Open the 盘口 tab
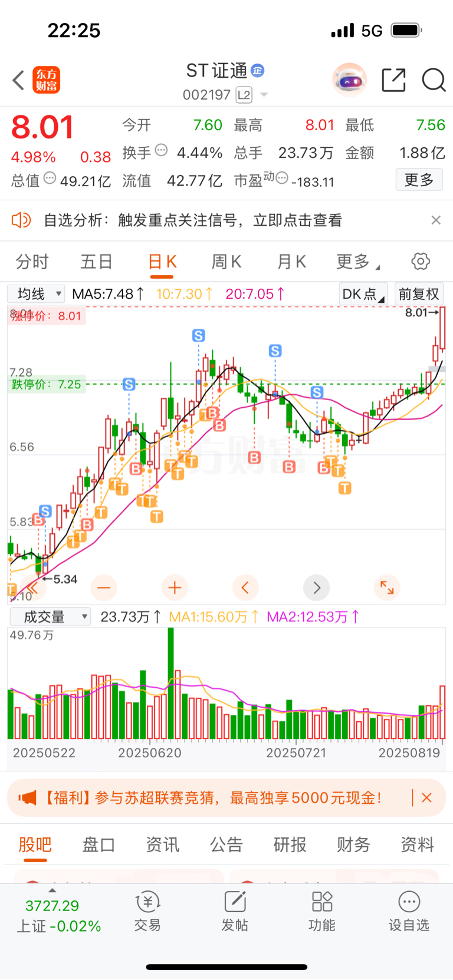This screenshot has width=453, height=980. (99, 845)
